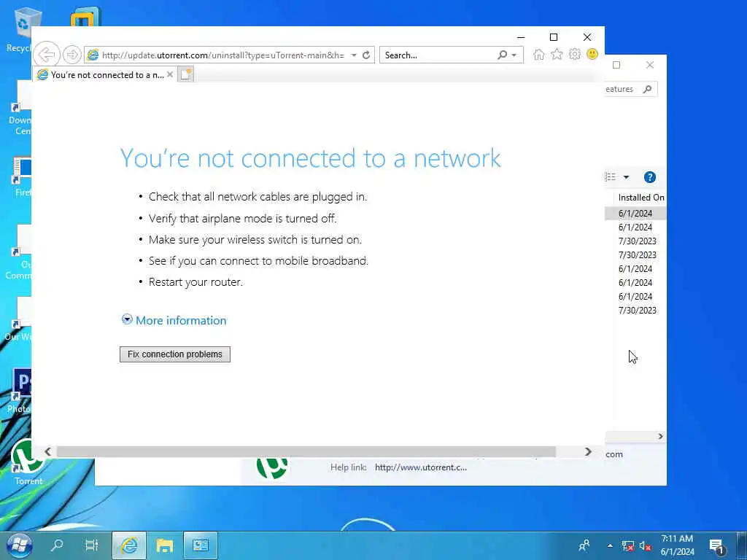This screenshot has width=747, height=560.
Task: Open the address bar dropdown arrow
Action: click(x=354, y=55)
